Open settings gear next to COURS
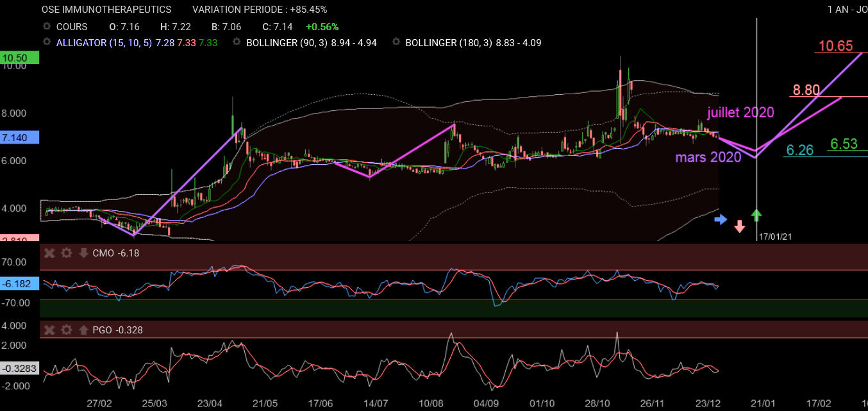 [x=46, y=27]
